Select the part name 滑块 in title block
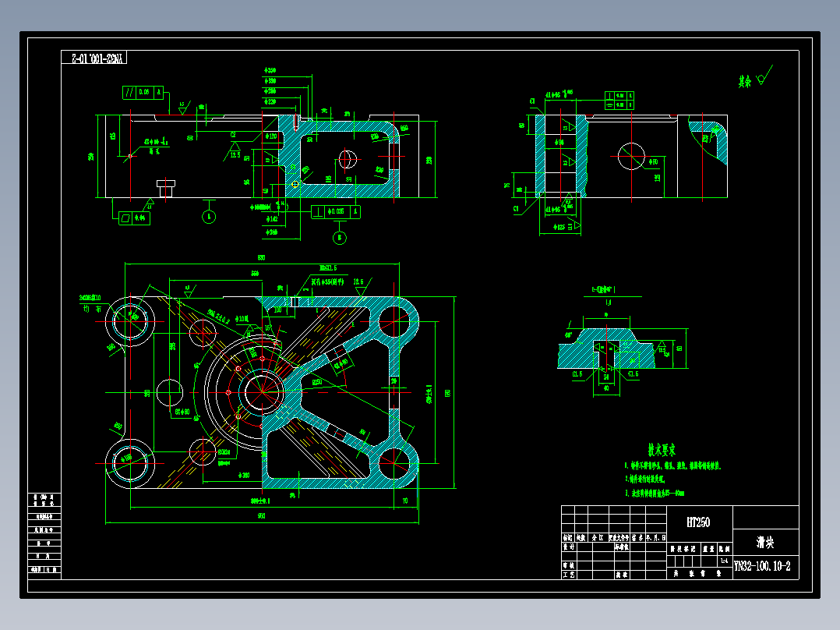Image resolution: width=840 pixels, height=630 pixels. coord(765,543)
